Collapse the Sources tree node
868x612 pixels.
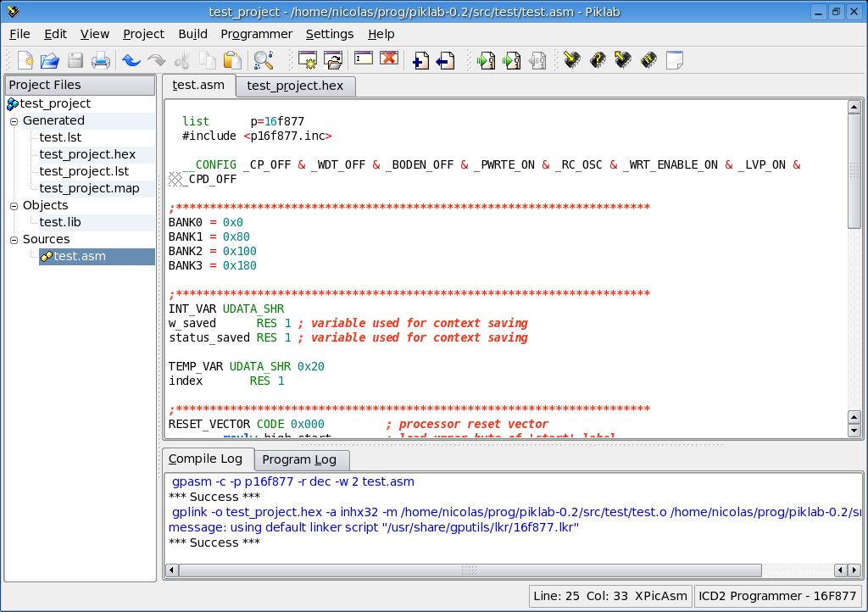click(14, 240)
